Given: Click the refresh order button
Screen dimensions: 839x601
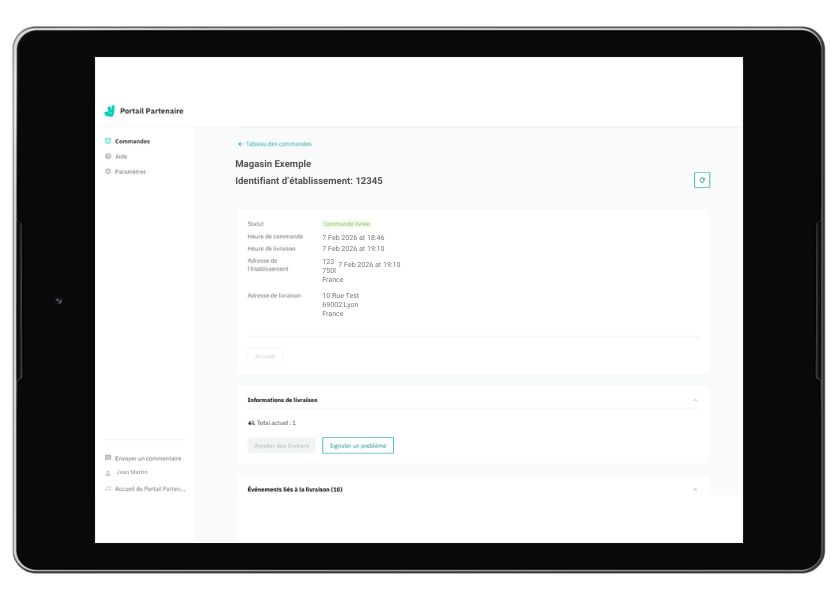Looking at the screenshot, I should click(702, 180).
